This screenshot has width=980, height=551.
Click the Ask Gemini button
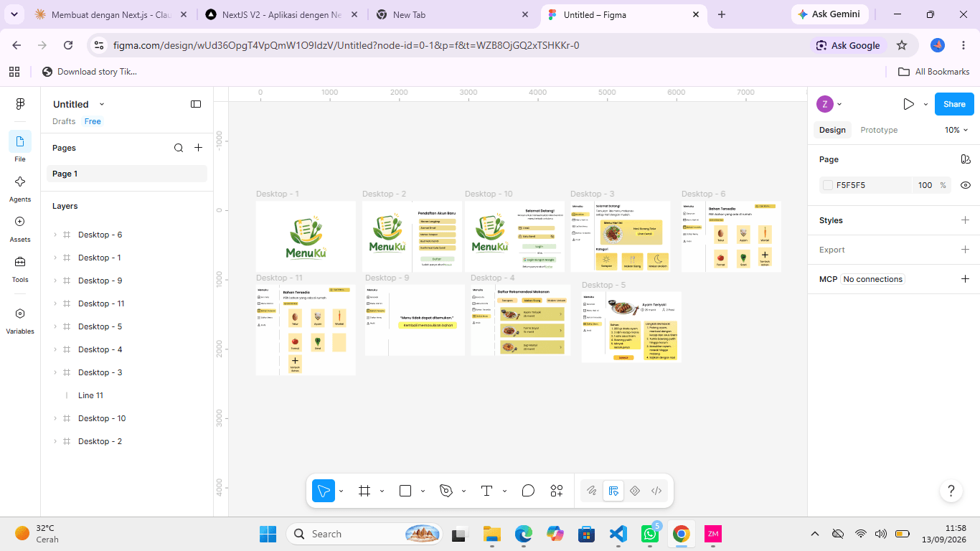tap(830, 14)
